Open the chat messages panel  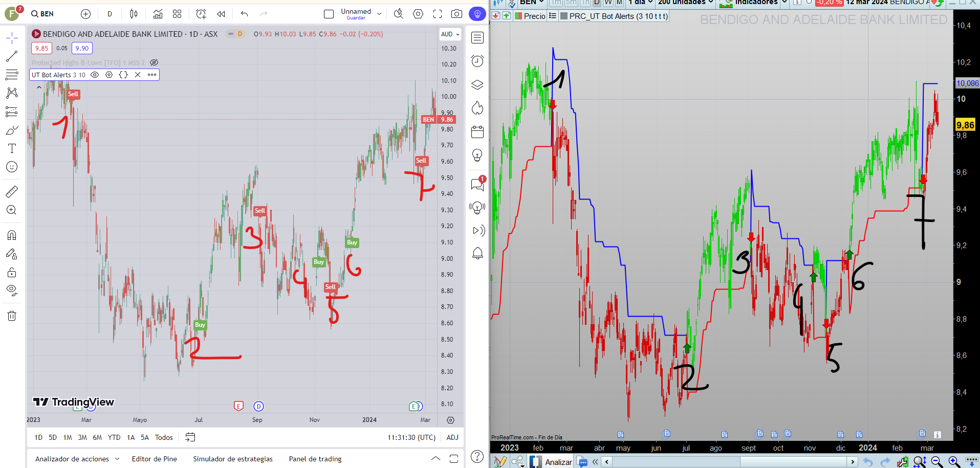477,184
